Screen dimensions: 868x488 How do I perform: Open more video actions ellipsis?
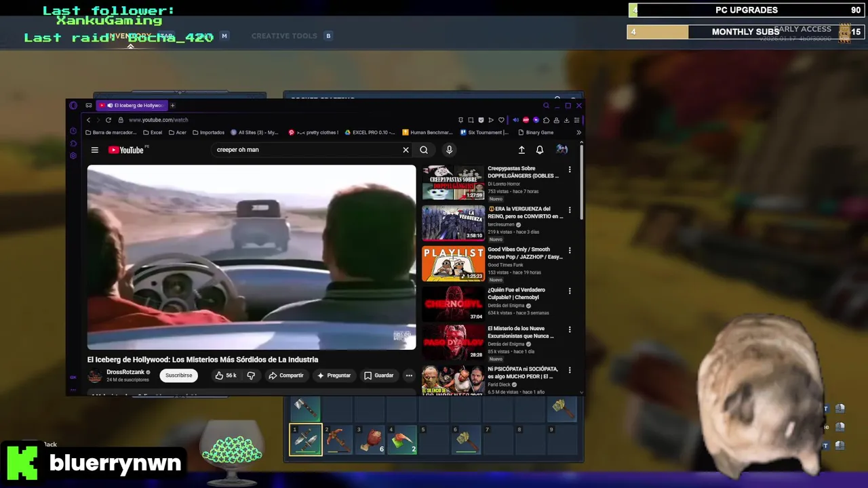coord(409,375)
